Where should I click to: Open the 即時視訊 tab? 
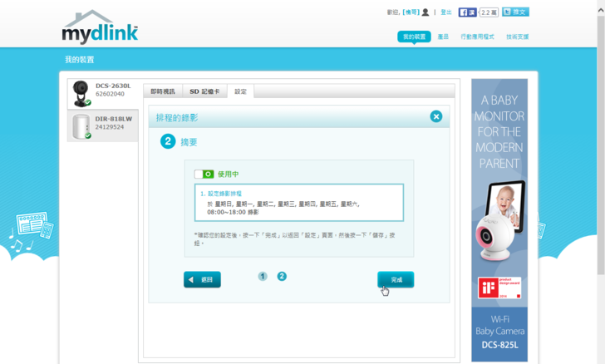tap(163, 91)
